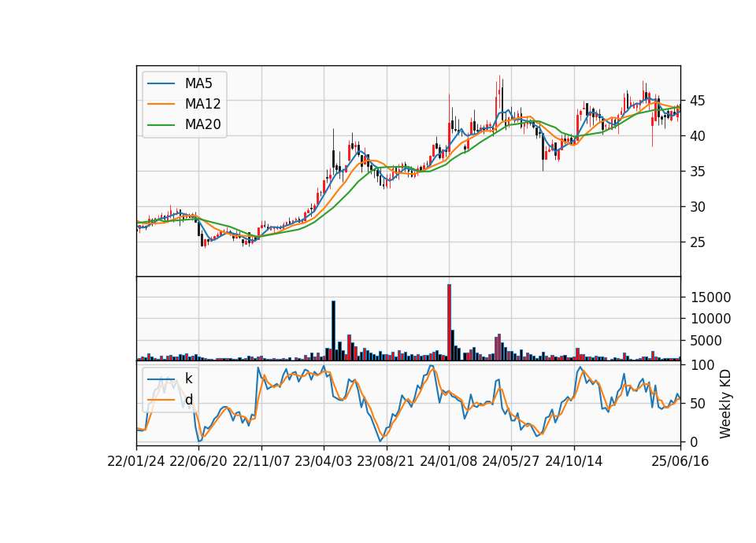Click the Weekly KD axis label
756x543 pixels.
point(724,404)
